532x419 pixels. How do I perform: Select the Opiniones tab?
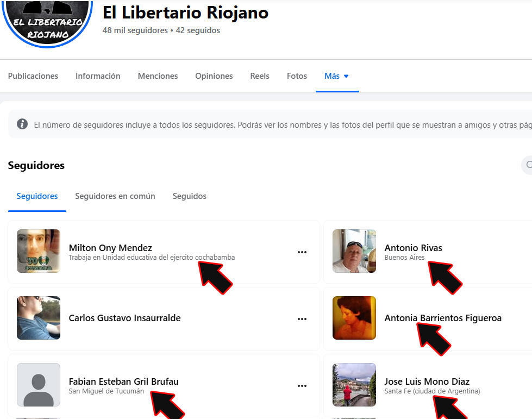click(214, 76)
